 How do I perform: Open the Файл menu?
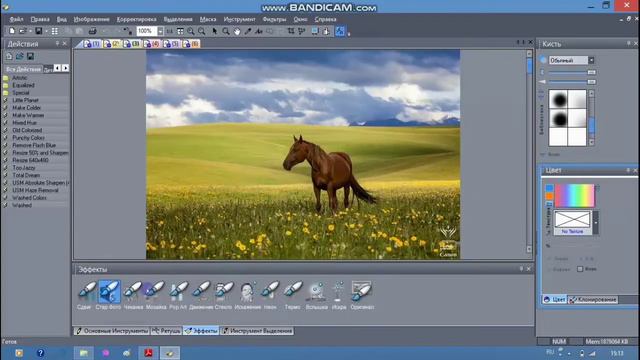point(17,19)
